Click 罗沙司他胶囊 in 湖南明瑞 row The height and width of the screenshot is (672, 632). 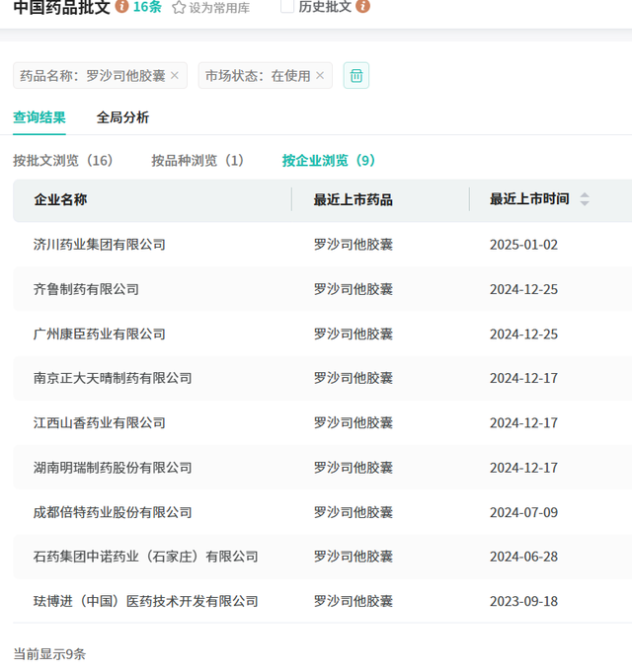(353, 468)
